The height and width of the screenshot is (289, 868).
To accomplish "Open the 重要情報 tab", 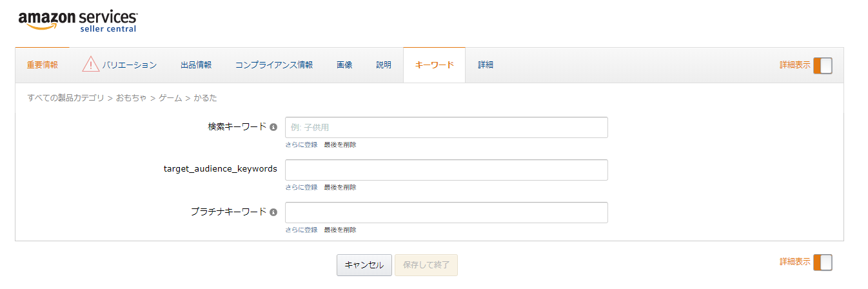I will tap(43, 65).
